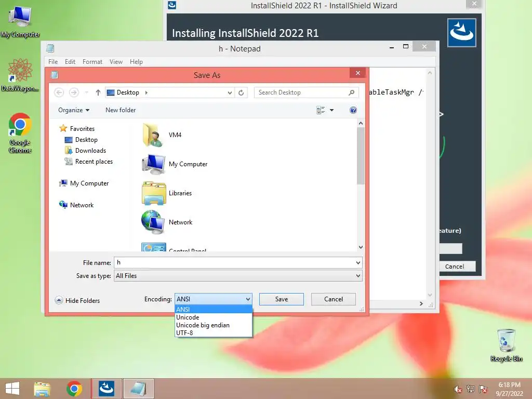Click the Forward arrow in Save As dialog
The height and width of the screenshot is (399, 532).
tap(74, 92)
